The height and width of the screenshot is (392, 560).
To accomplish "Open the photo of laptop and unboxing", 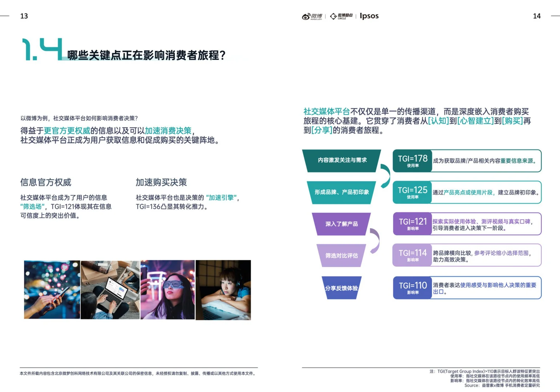I will tap(110, 290).
